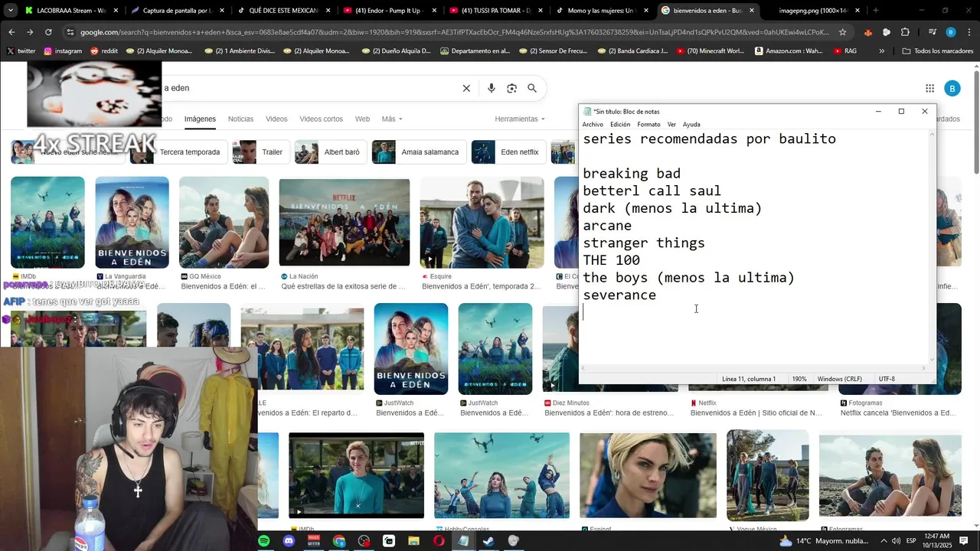Open Notepad's Ayuda menu
980x551 pixels.
pyautogui.click(x=691, y=124)
